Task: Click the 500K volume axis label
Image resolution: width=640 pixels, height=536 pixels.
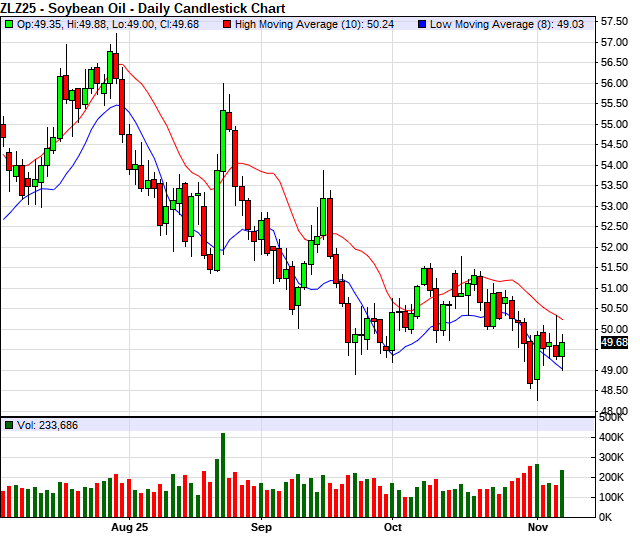Action: [x=612, y=418]
